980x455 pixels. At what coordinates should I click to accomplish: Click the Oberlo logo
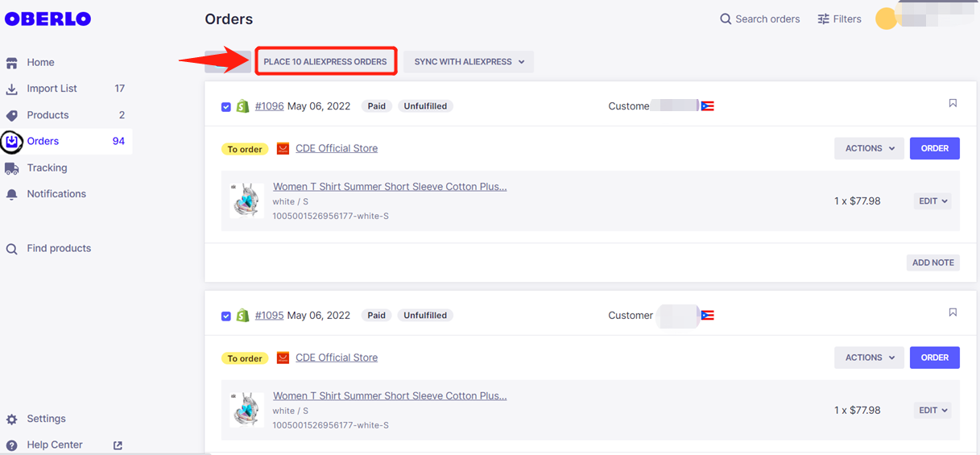click(48, 19)
